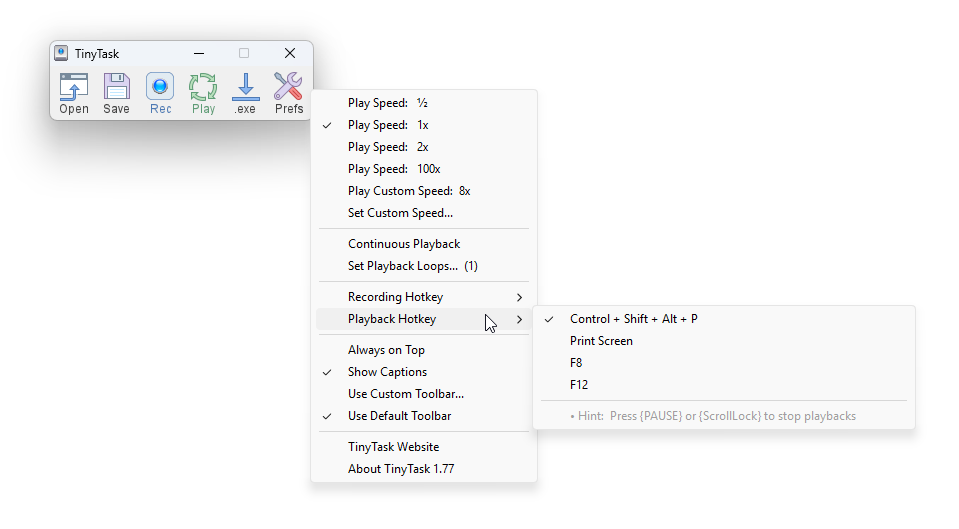Select Play Speed 1x option
The image size is (959, 529).
[424, 125]
